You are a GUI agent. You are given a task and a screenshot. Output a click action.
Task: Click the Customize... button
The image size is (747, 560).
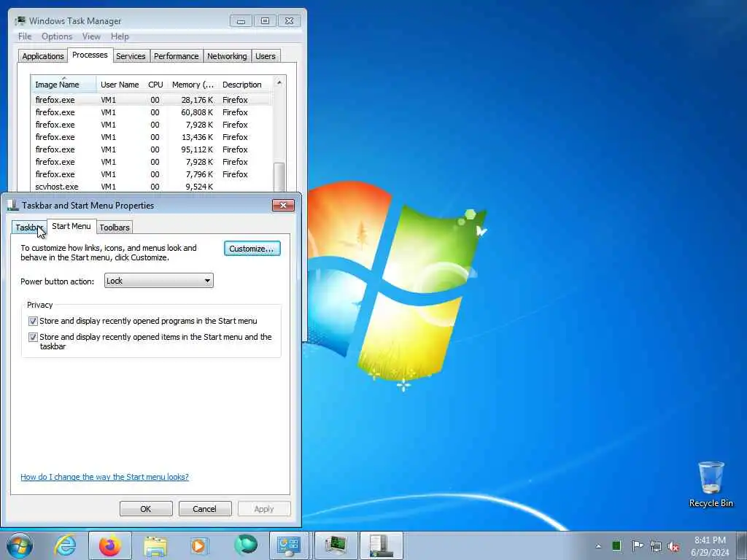pos(252,249)
